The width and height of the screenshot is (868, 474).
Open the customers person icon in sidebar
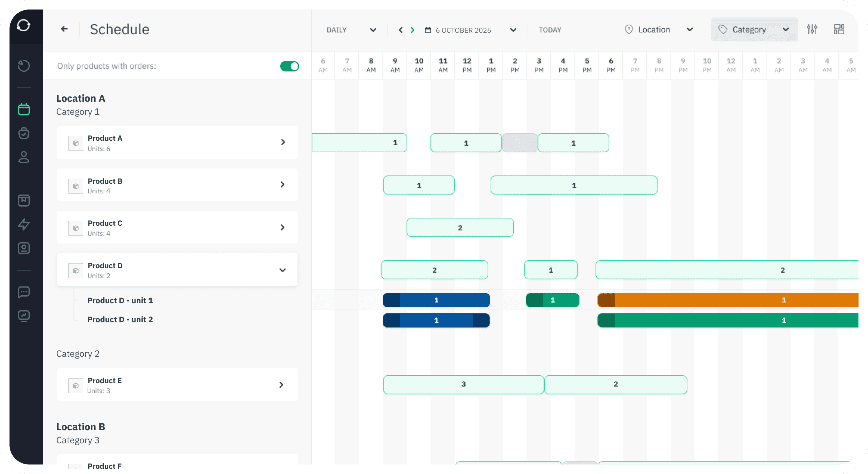click(24, 157)
